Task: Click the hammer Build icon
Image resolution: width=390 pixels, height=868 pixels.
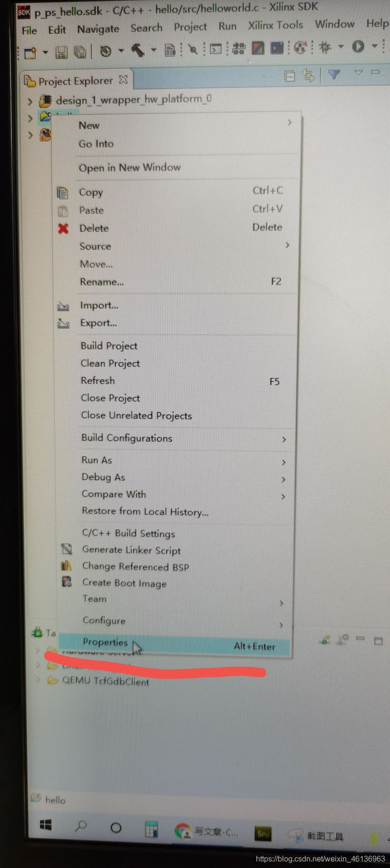Action: coord(137,50)
